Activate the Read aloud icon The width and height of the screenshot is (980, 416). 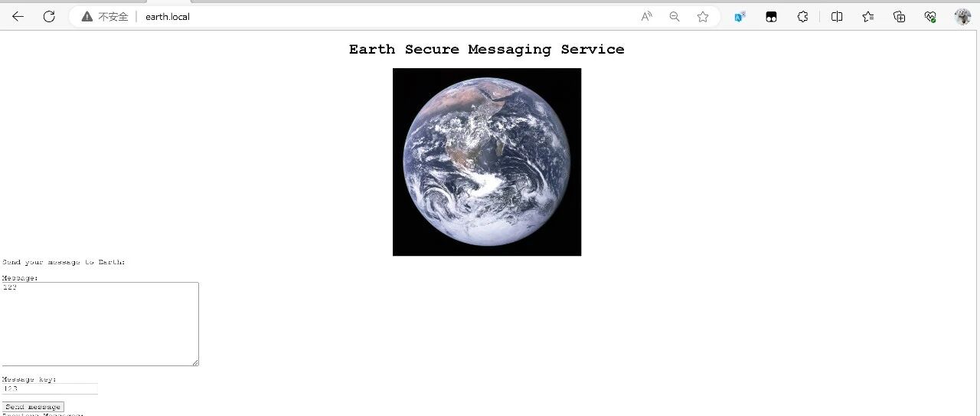(x=647, y=16)
